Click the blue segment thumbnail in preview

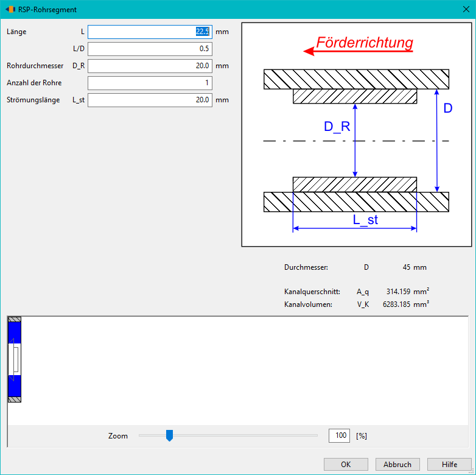tap(14, 359)
